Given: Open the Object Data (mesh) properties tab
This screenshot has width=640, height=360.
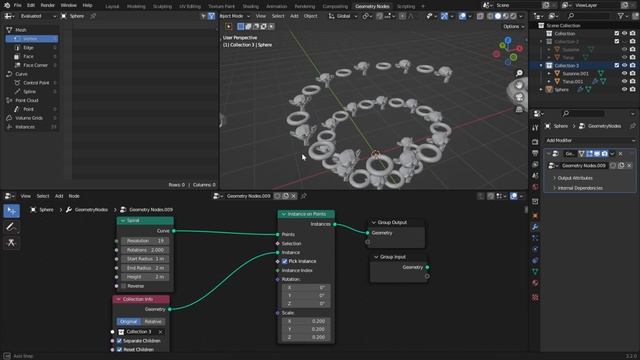Looking at the screenshot, I should tap(535, 271).
